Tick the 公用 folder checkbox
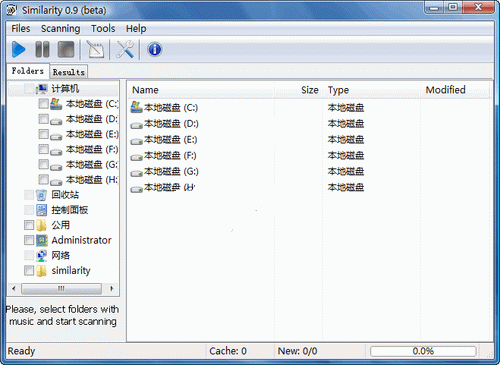The width and height of the screenshot is (500, 365). point(29,225)
